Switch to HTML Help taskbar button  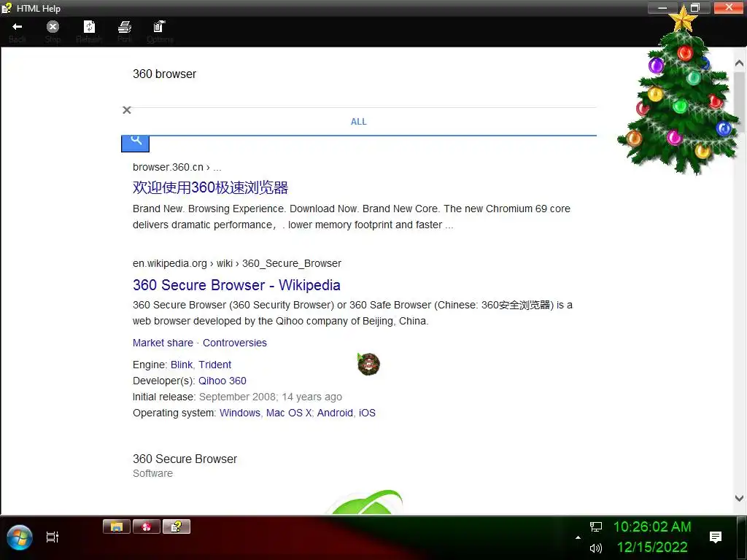177,526
